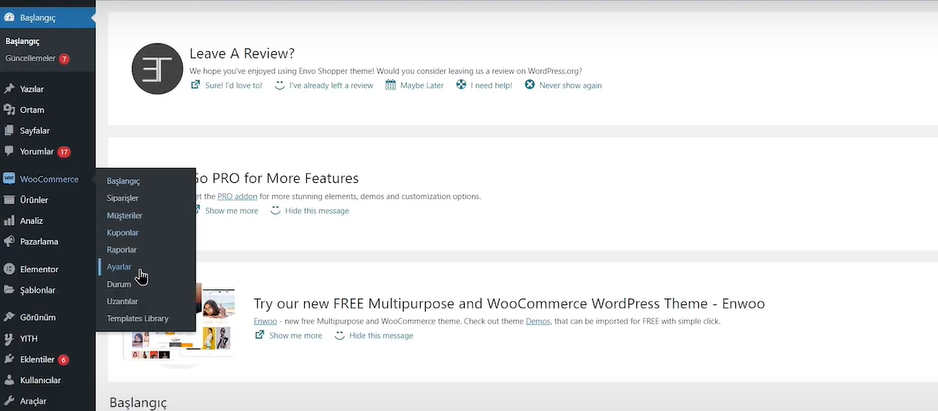Click smiley icon beside Hide this message under Go PRO
Screen dimensions: 938x411
click(275, 211)
